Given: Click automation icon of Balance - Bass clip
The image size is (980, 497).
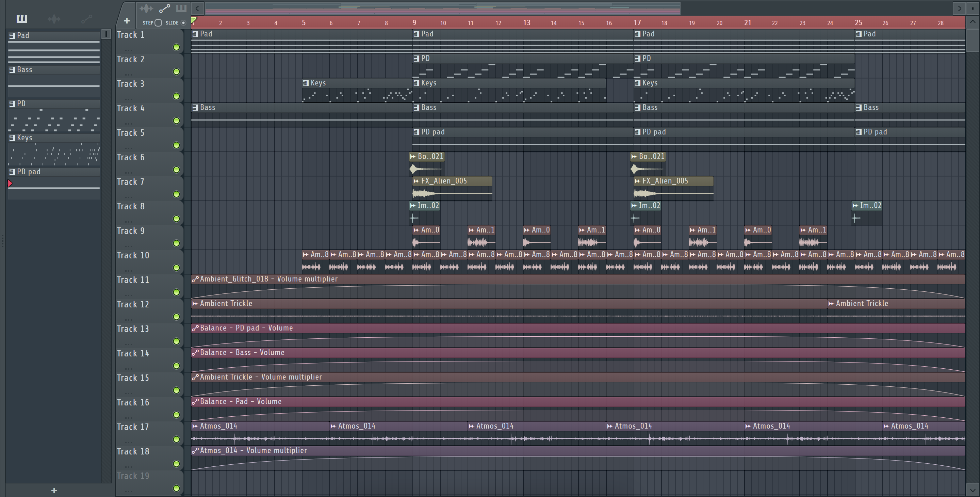Looking at the screenshot, I should click(195, 353).
